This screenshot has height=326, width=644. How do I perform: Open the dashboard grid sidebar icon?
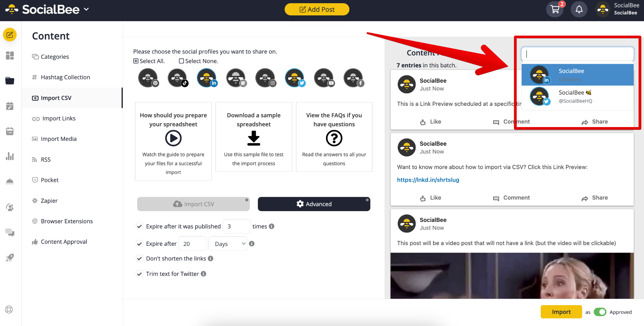[x=10, y=56]
